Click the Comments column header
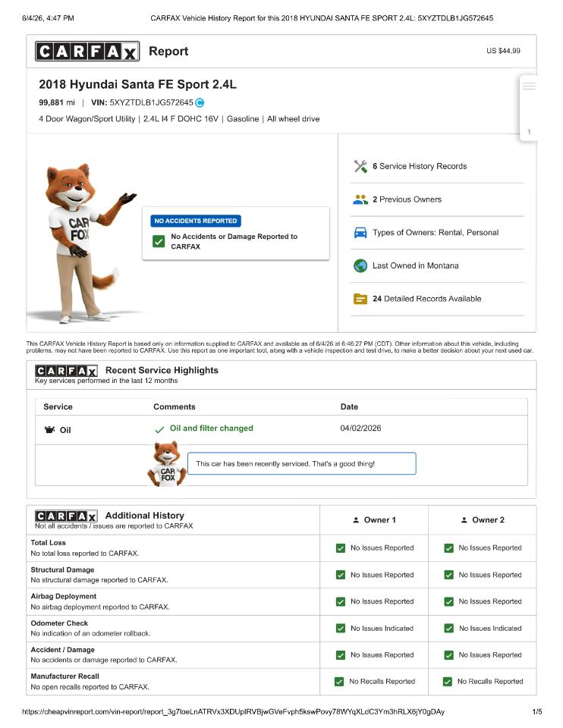The image size is (563, 728). pos(175,406)
